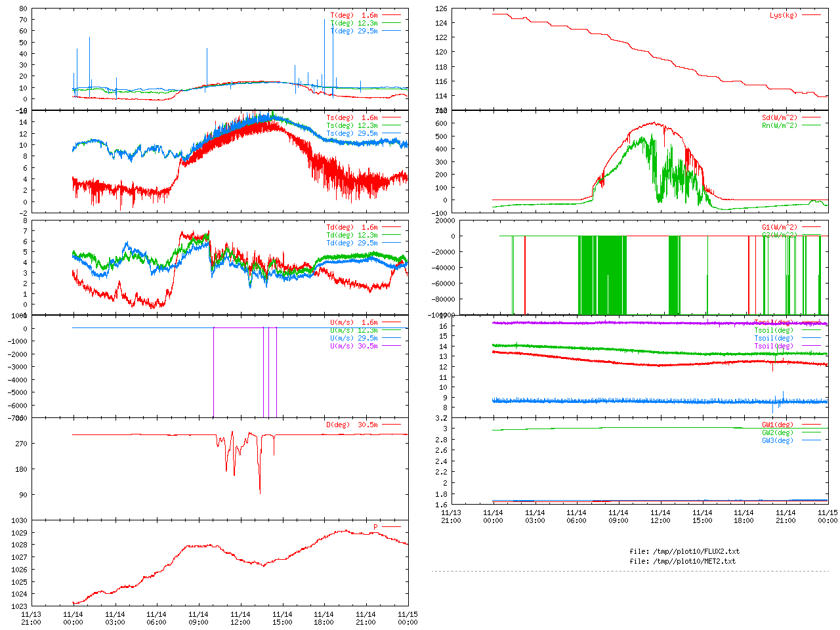The width and height of the screenshot is (840, 630).
Task: Click the P legend label in pressure plot
Action: (376, 527)
